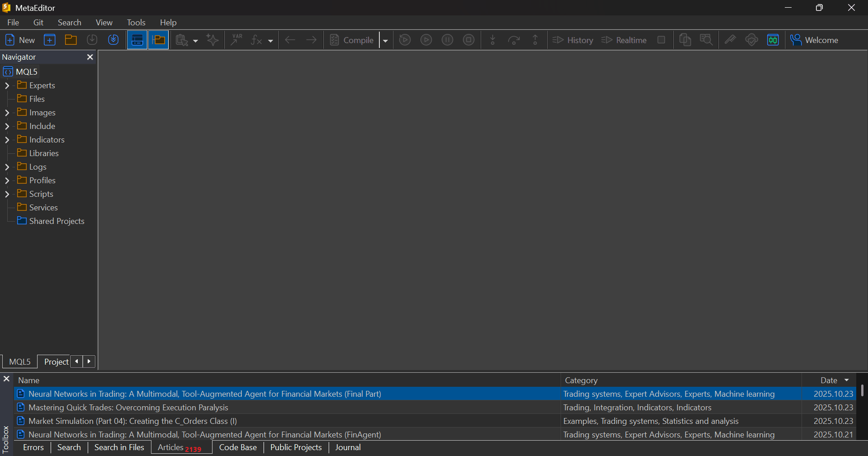
Task: Click the AI sparkle assistant icon
Action: (212, 40)
